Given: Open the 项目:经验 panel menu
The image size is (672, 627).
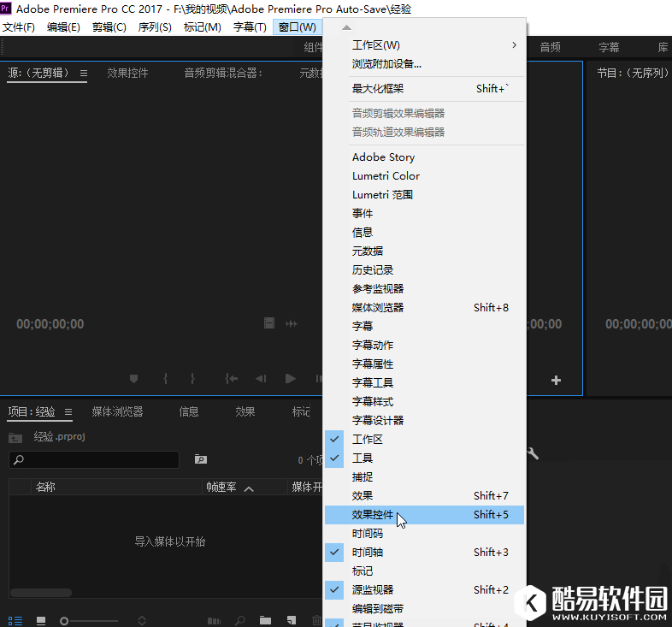Looking at the screenshot, I should pyautogui.click(x=68, y=412).
